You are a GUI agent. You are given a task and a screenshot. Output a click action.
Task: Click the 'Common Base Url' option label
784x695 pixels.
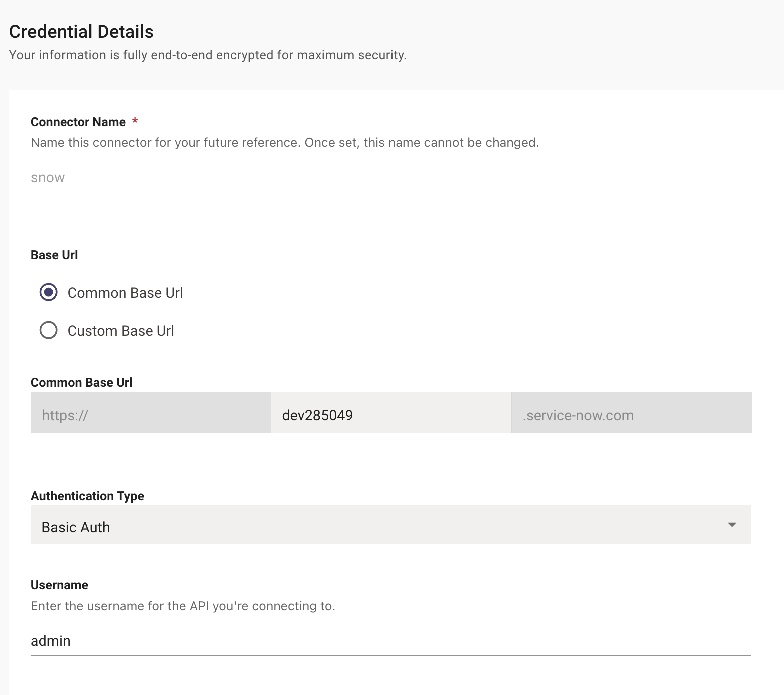click(125, 293)
